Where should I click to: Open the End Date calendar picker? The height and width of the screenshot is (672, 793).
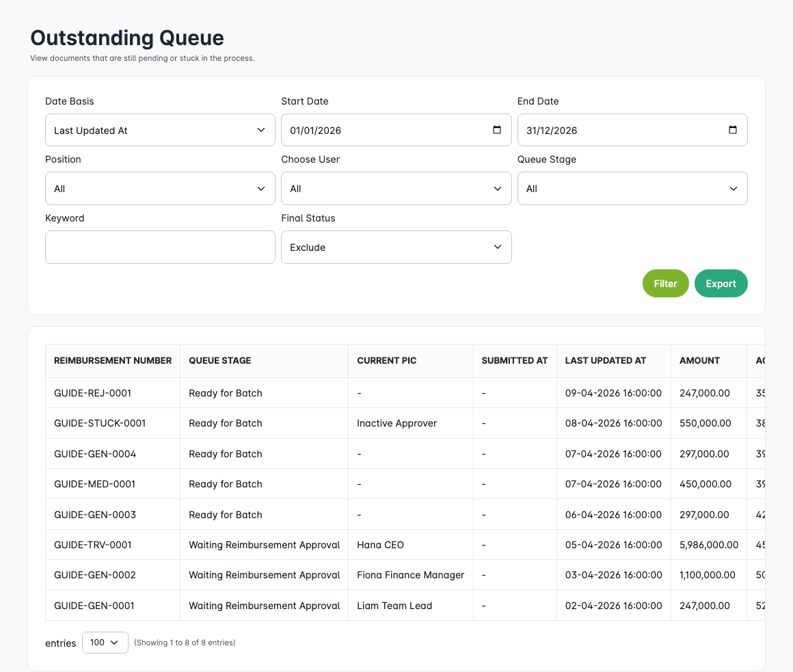click(x=733, y=130)
